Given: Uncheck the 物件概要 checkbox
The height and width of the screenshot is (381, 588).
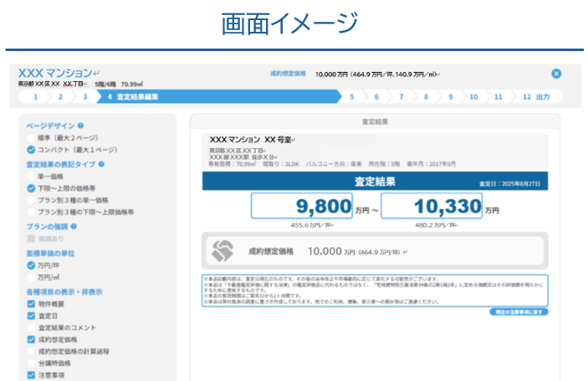Looking at the screenshot, I should 32,304.
